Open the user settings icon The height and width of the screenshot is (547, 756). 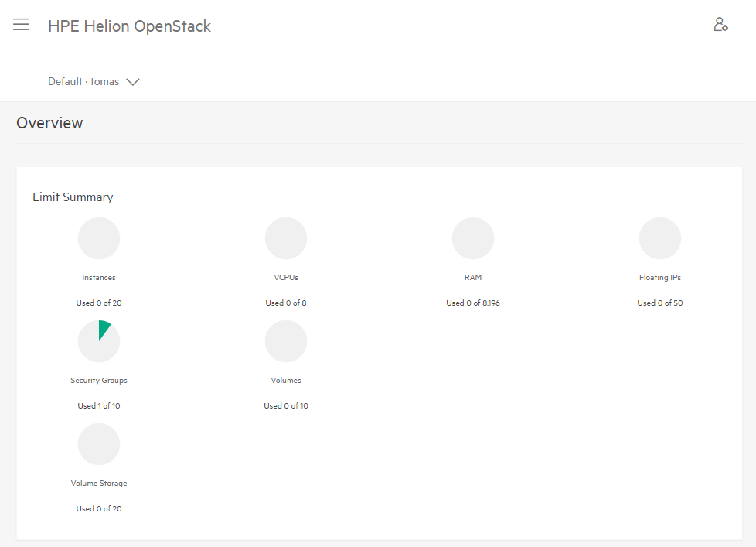[x=720, y=24]
